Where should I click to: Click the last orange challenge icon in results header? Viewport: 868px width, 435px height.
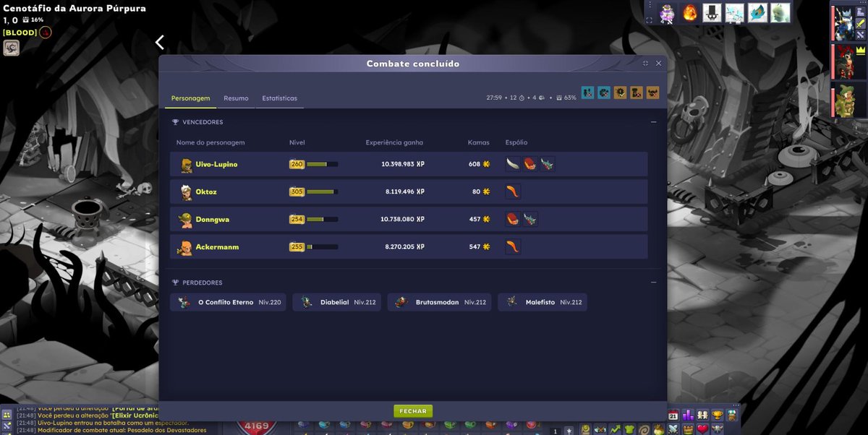[x=653, y=92]
